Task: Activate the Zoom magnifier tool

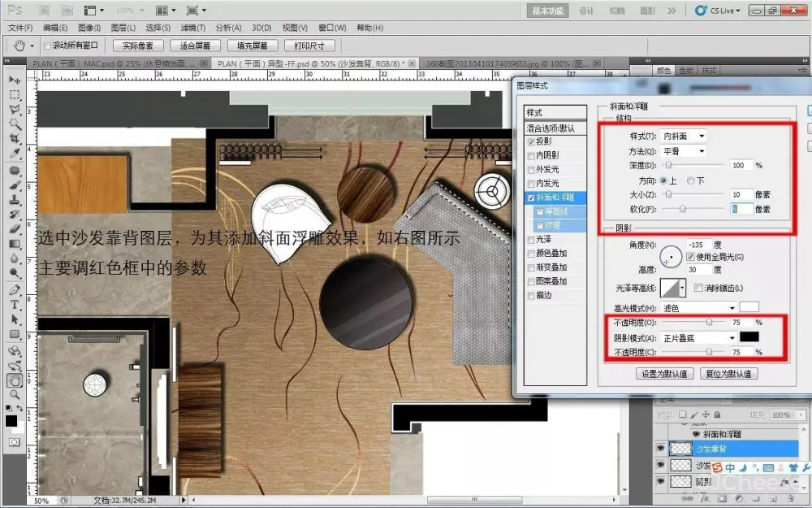Action: (15, 394)
